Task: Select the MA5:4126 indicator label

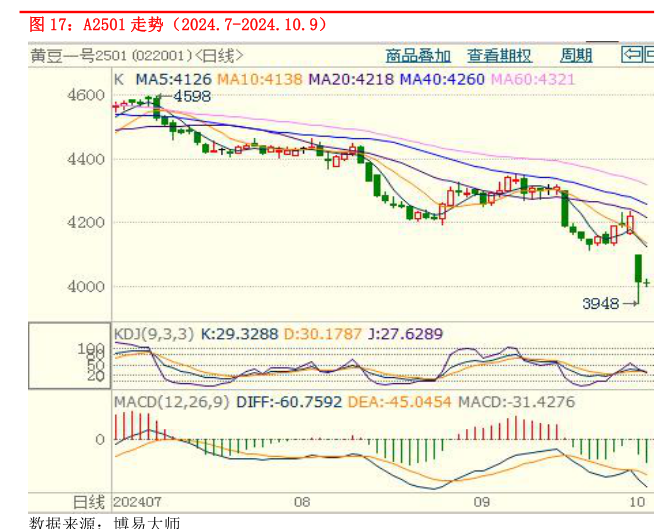Action: pos(171,78)
